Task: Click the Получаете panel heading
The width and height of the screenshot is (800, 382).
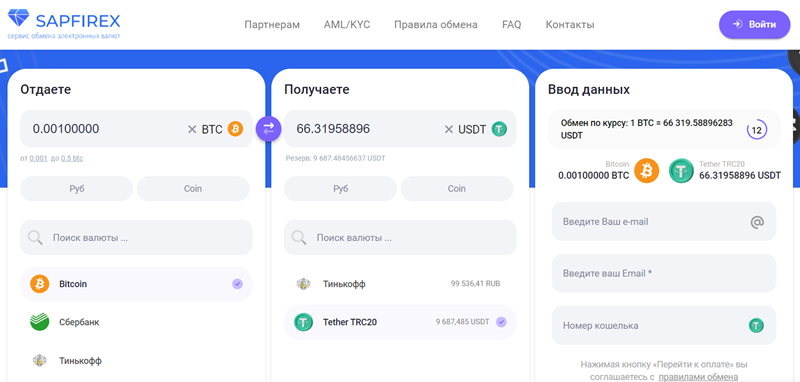Action: point(317,90)
